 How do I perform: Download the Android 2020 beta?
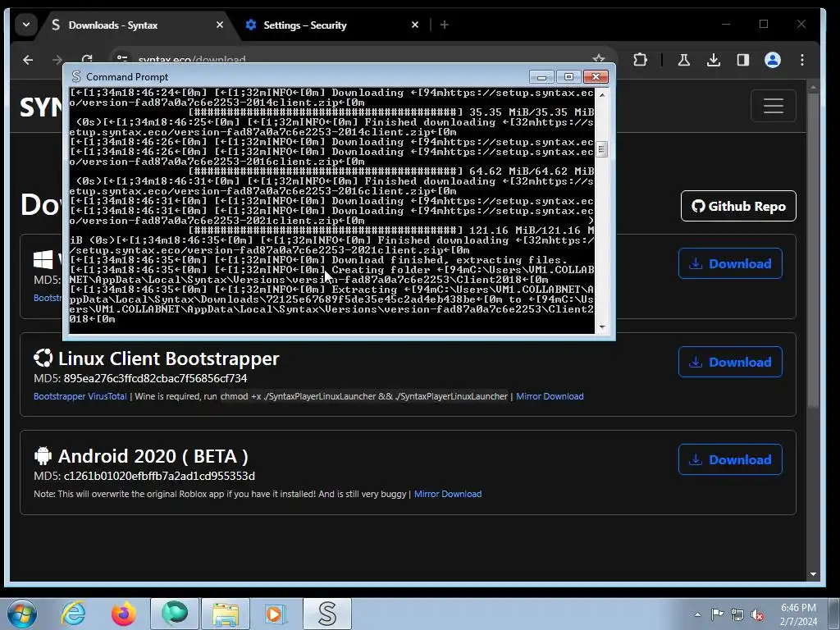click(x=730, y=459)
